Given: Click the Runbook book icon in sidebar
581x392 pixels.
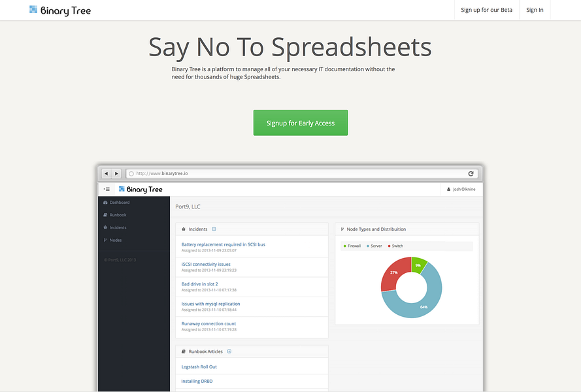Looking at the screenshot, I should coord(105,215).
